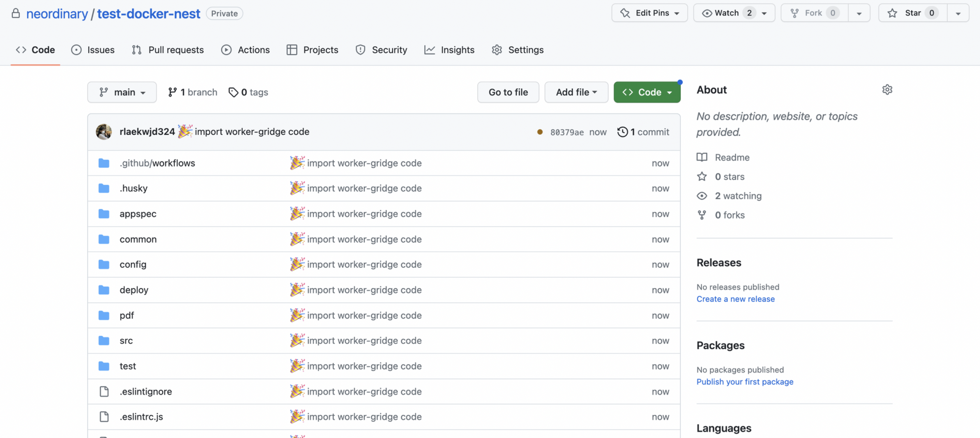The image size is (980, 438).
Task: Click the Go to file button
Action: 508,92
